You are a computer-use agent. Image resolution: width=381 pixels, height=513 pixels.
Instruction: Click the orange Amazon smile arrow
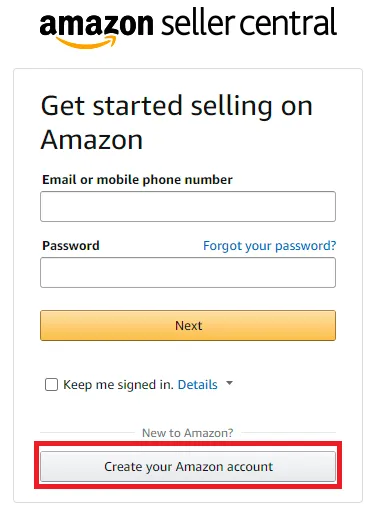coord(87,42)
